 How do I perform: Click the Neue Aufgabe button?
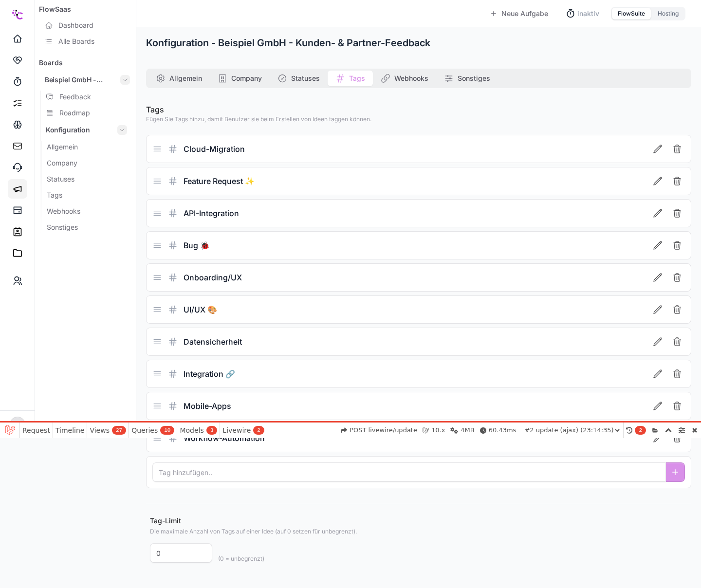pos(519,14)
